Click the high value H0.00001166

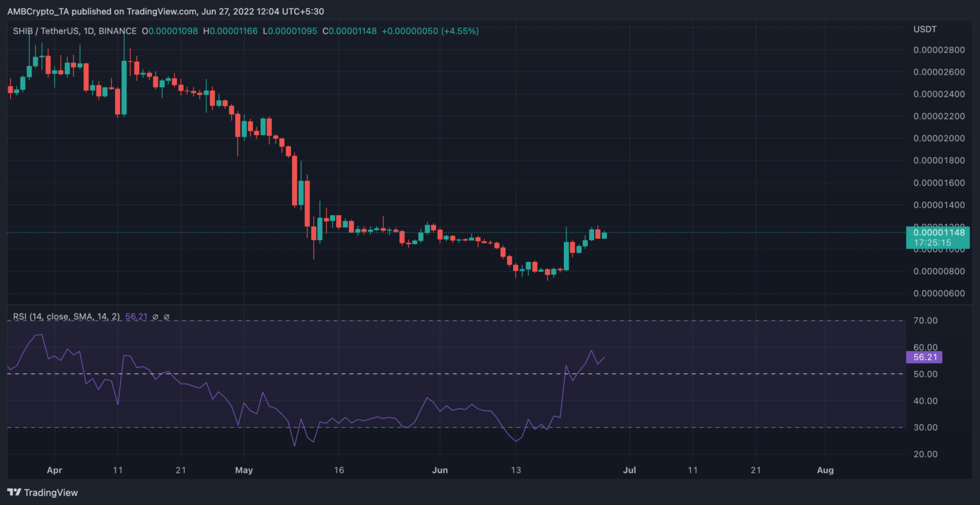pyautogui.click(x=230, y=31)
